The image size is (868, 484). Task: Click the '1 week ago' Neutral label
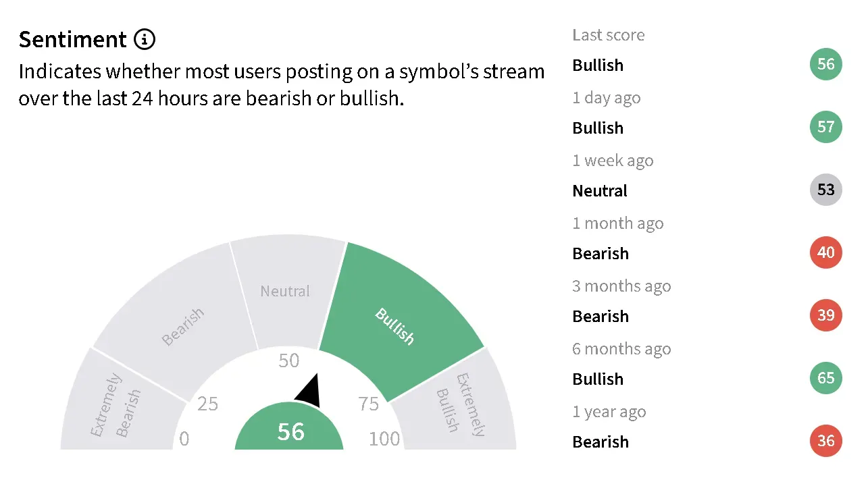click(600, 191)
